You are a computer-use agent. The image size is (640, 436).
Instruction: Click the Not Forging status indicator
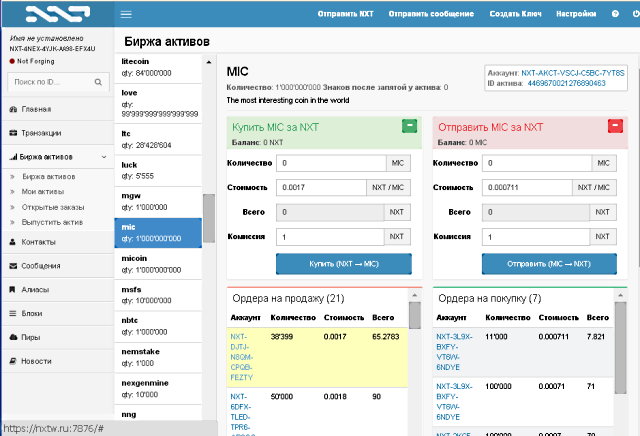pos(35,60)
